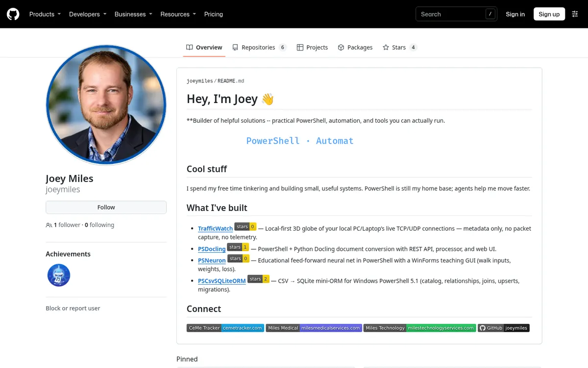Click the 0 following link

tap(99, 225)
